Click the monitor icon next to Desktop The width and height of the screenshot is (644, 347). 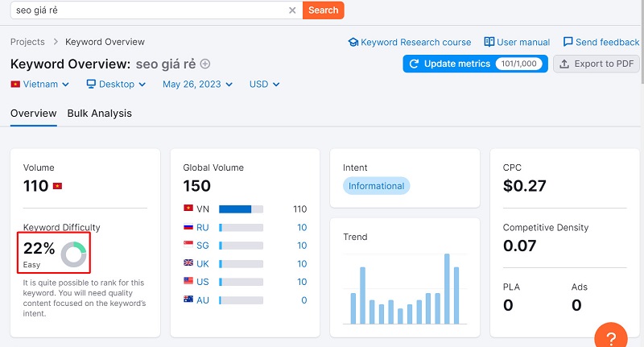pos(91,85)
